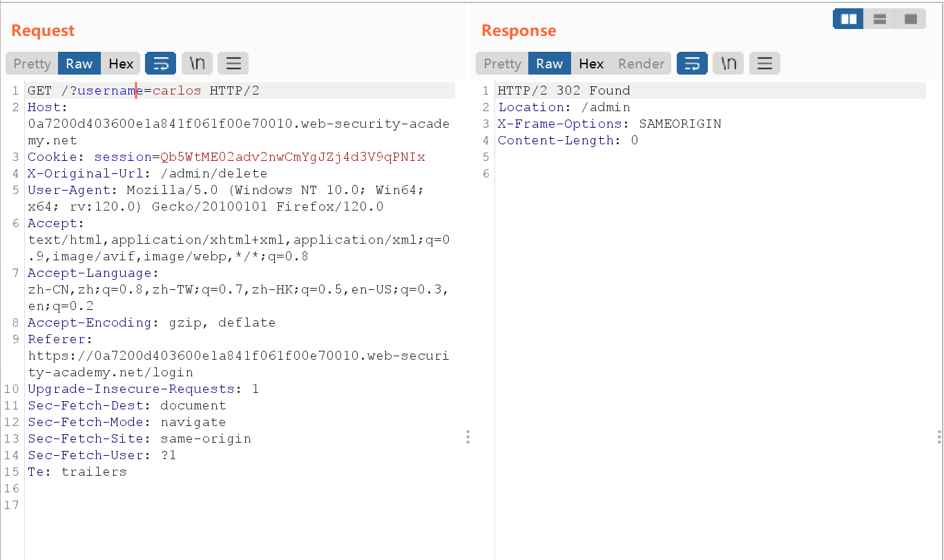Click the Sec-Fetch-User: ?1 line

click(x=102, y=455)
